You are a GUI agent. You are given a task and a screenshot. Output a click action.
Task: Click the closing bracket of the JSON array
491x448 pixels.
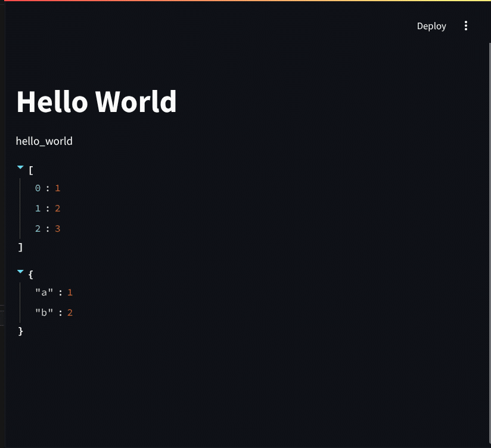pyautogui.click(x=20, y=247)
